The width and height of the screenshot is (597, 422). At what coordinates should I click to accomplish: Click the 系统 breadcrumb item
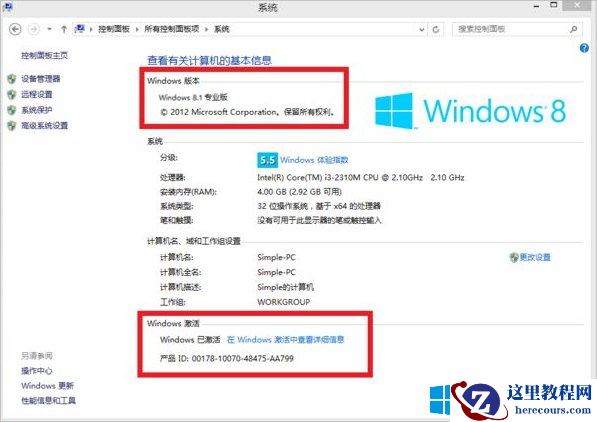click(222, 29)
